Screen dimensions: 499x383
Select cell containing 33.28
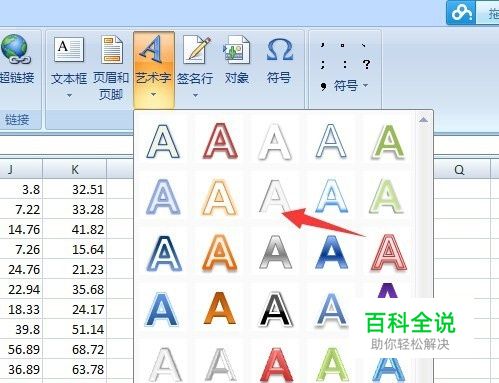coord(75,209)
